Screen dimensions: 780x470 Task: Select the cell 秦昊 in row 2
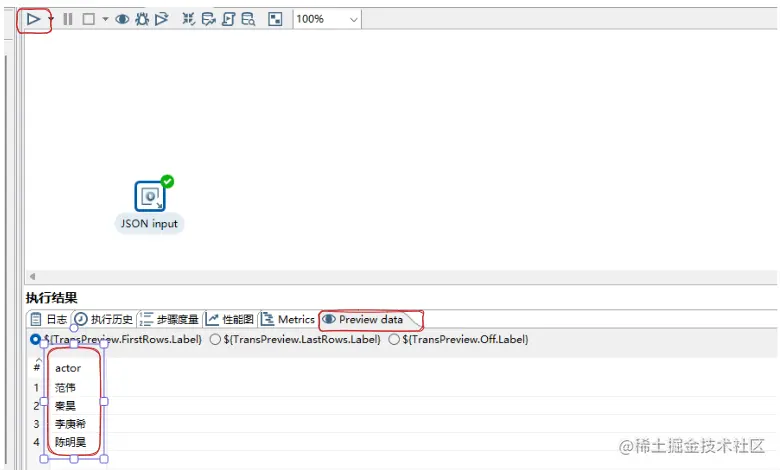click(65, 406)
